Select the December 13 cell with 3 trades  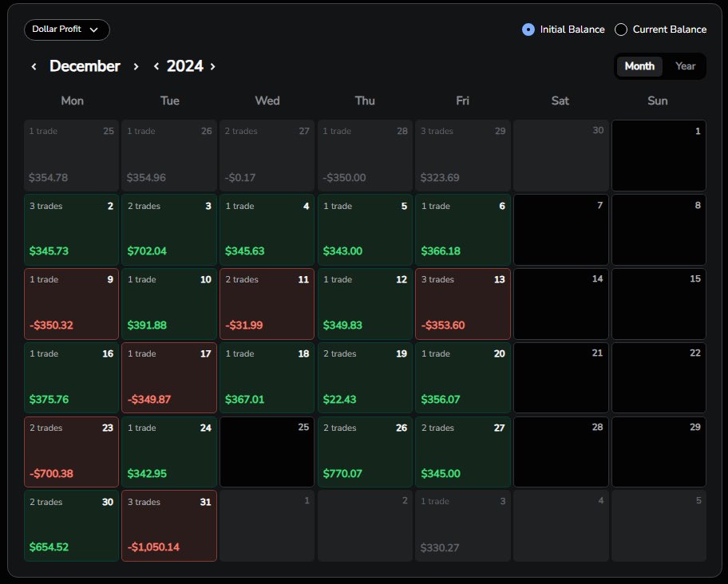[463, 304]
